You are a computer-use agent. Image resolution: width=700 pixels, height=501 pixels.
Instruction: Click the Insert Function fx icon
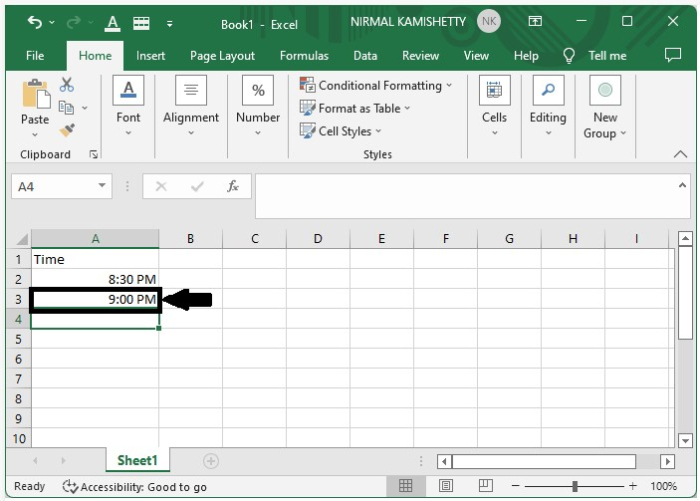pos(233,187)
